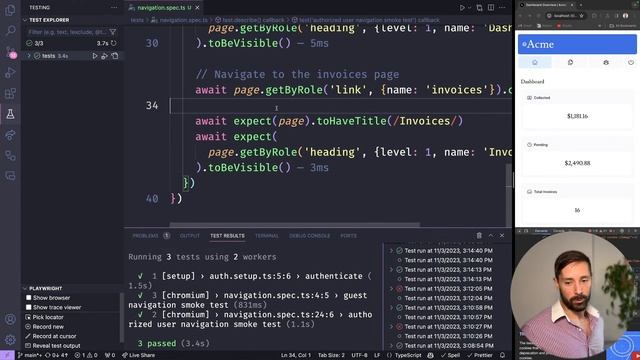This screenshot has height=360, width=640.
Task: Open the Accounts icon in activity bar
Action: (10, 319)
